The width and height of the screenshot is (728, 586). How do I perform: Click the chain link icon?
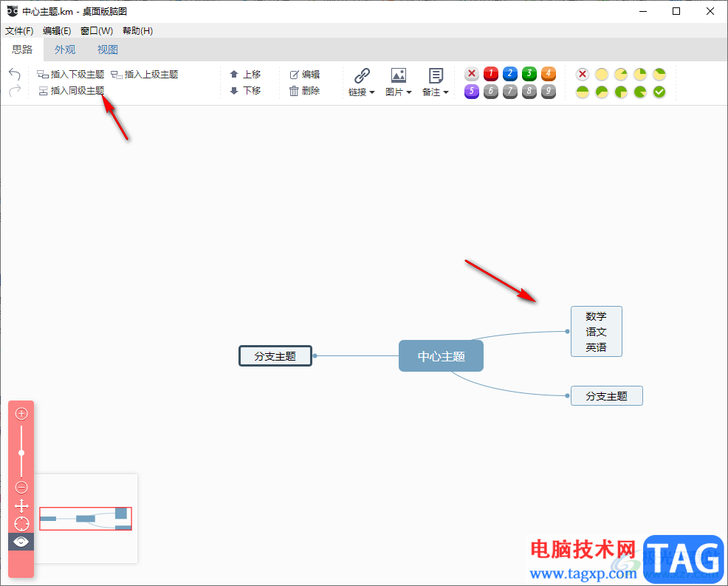tap(362, 75)
